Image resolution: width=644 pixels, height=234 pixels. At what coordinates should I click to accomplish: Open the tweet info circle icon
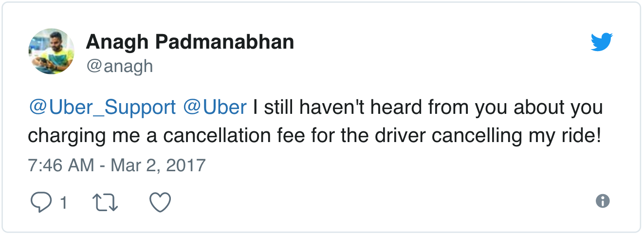click(603, 201)
